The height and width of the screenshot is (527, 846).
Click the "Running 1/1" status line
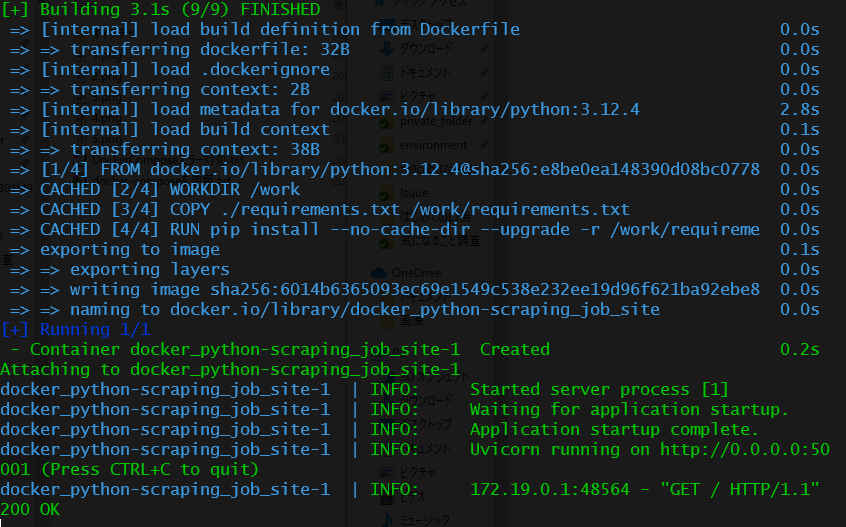pyautogui.click(x=76, y=330)
